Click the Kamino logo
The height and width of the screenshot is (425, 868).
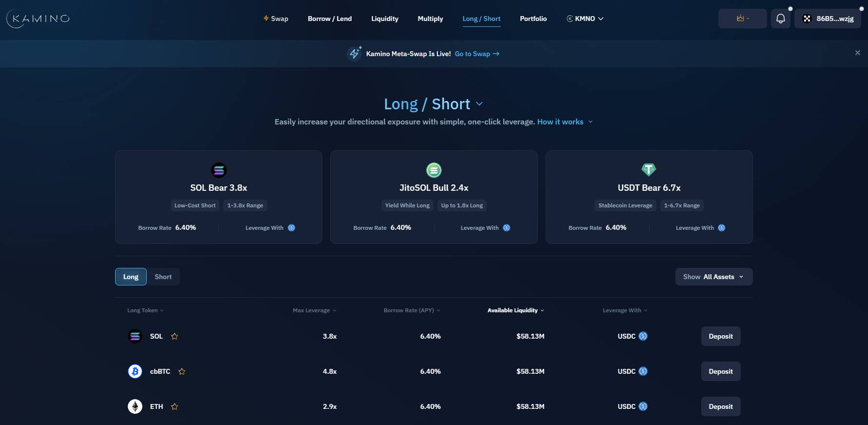[x=38, y=19]
